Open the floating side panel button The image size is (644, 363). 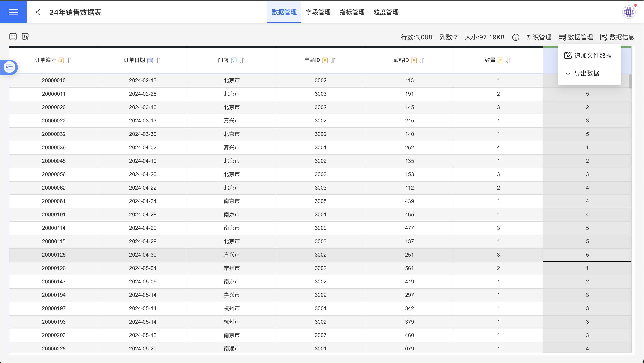pyautogui.click(x=10, y=67)
